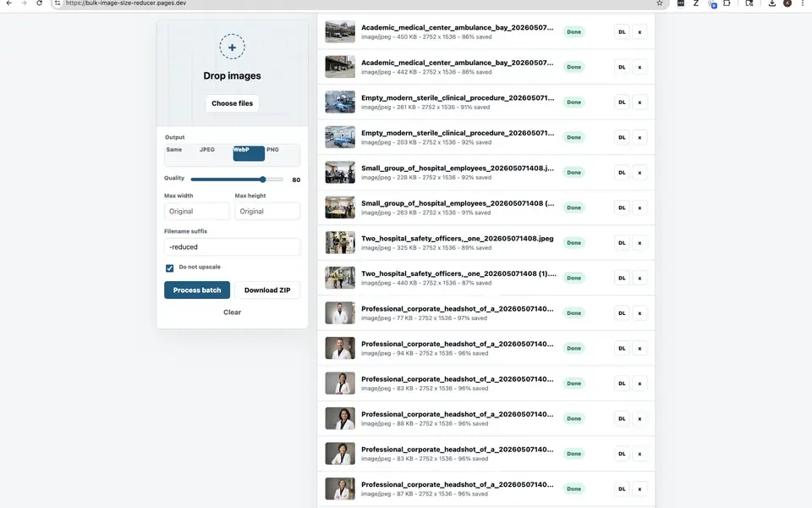Remove the 440 KB safety officers image

(639, 279)
